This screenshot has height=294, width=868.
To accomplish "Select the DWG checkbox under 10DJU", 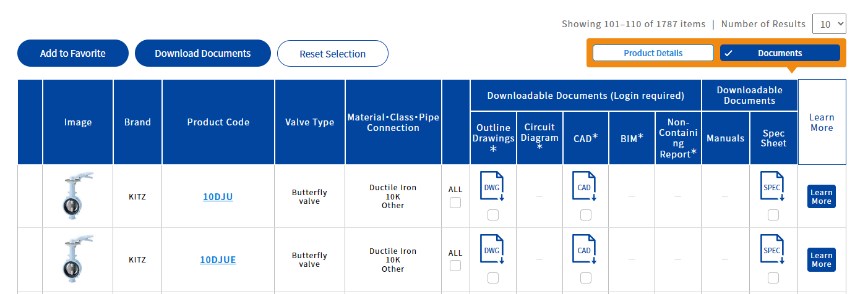I will 493,215.
